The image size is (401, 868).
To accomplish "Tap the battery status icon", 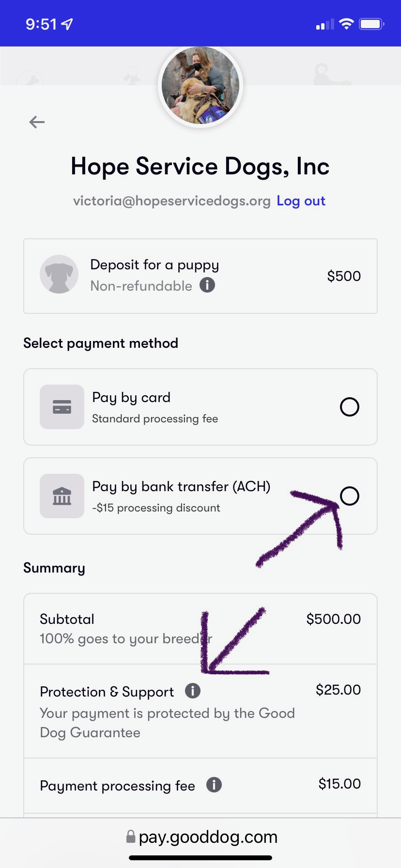I will click(x=371, y=24).
